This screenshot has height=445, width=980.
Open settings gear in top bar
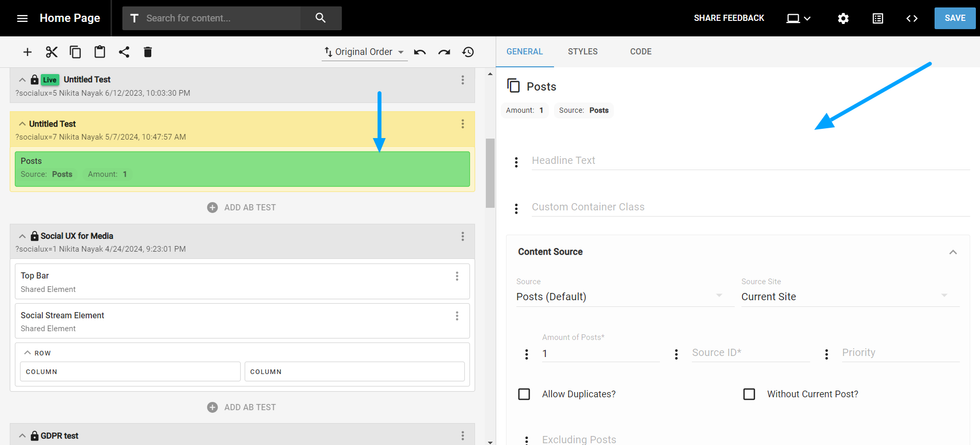[843, 18]
